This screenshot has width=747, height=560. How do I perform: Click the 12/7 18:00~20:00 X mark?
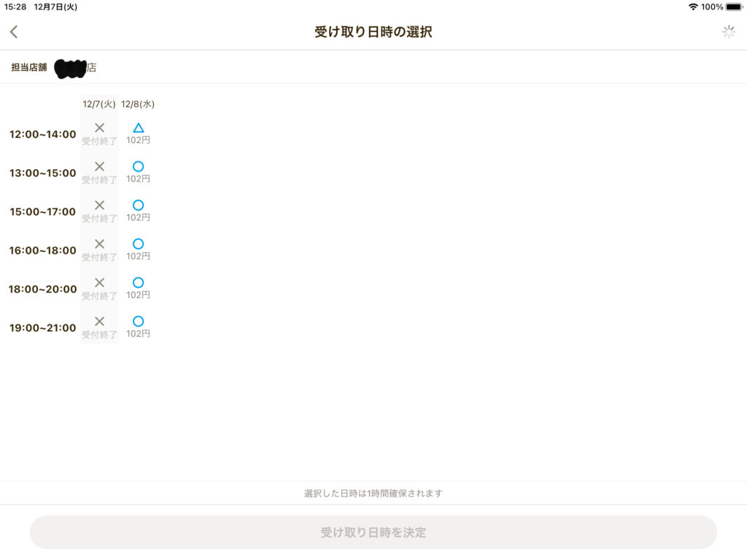click(99, 282)
